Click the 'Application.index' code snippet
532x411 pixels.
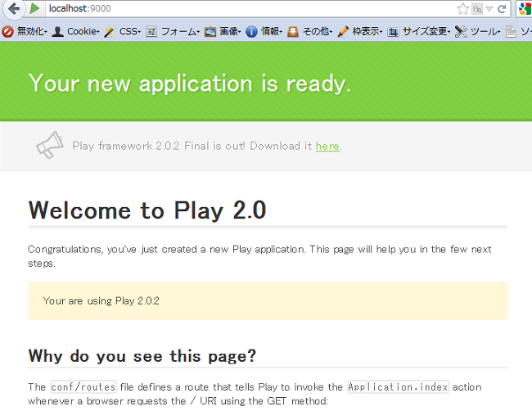coord(398,387)
